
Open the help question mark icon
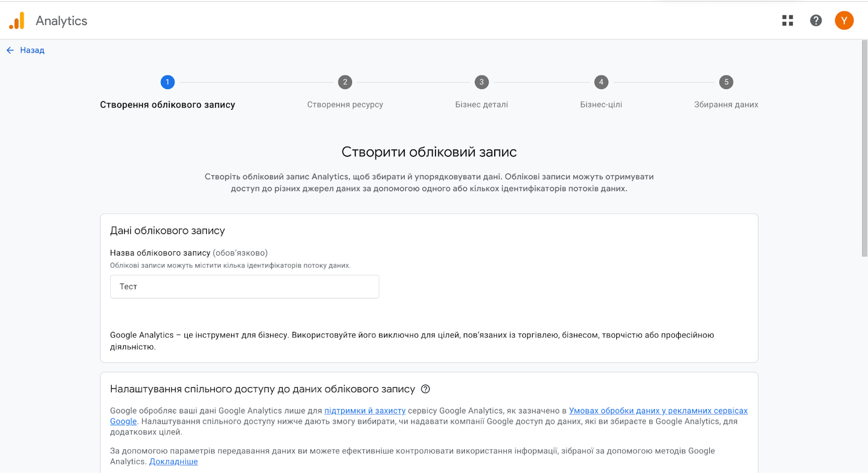click(x=816, y=21)
